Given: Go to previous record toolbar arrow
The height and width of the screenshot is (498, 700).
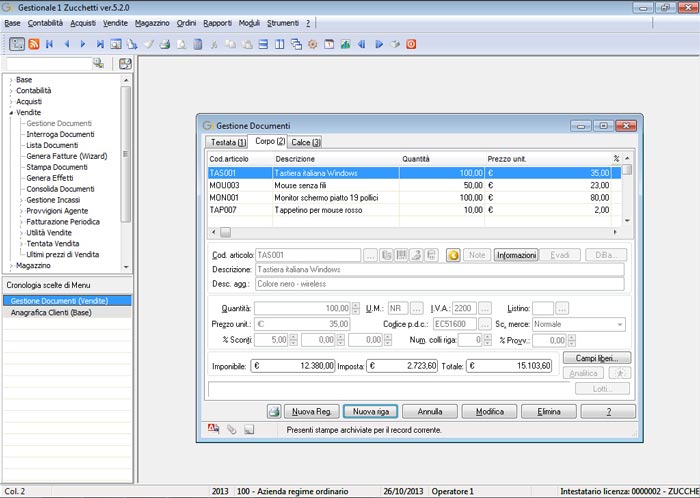Looking at the screenshot, I should (67, 44).
